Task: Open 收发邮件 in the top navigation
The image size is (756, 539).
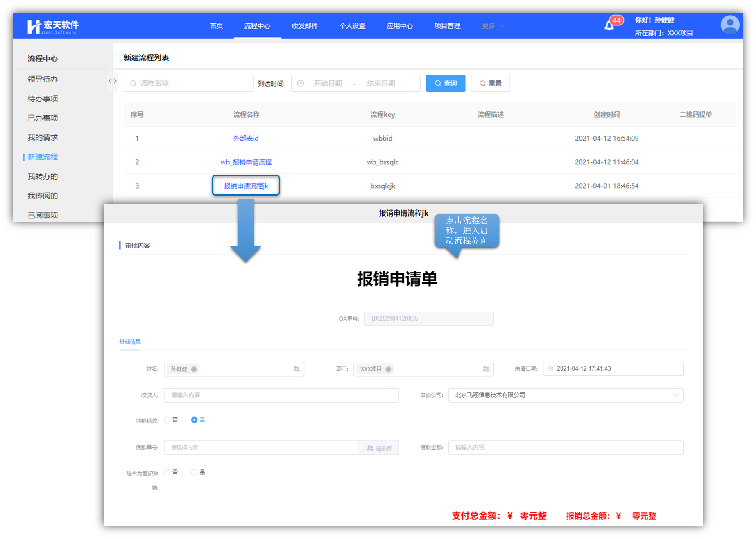Action: tap(305, 26)
